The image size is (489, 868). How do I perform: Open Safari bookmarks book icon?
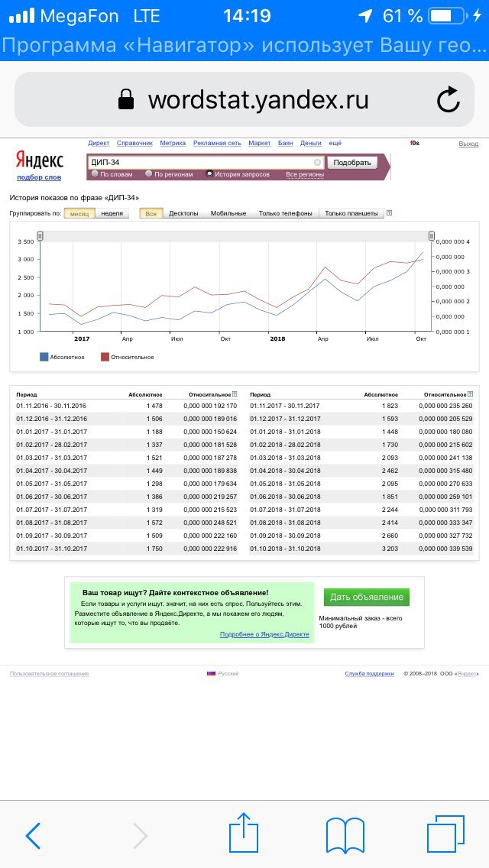coord(345,836)
